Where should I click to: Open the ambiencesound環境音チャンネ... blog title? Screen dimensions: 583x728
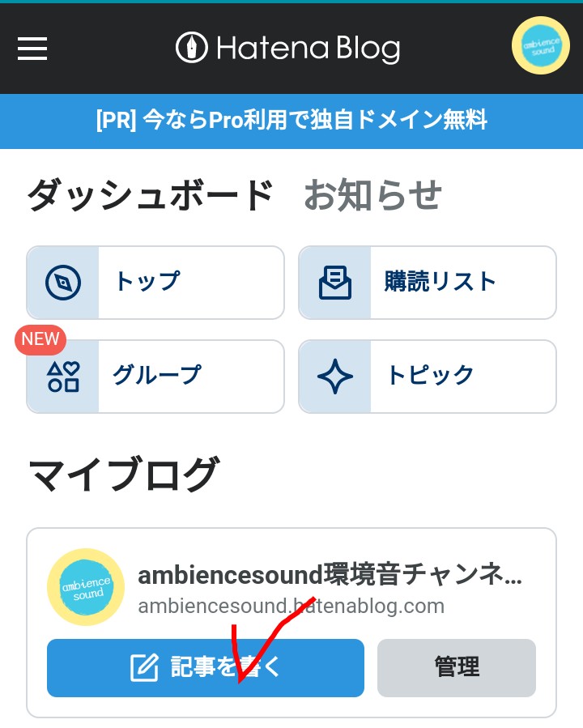coord(330,574)
